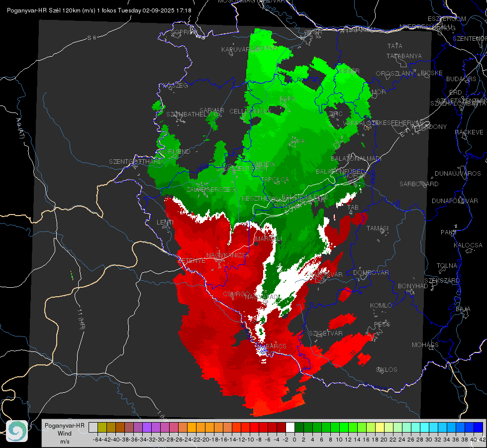Click the OROSZLANY city label
This screenshot has width=487, height=448.
point(394,74)
